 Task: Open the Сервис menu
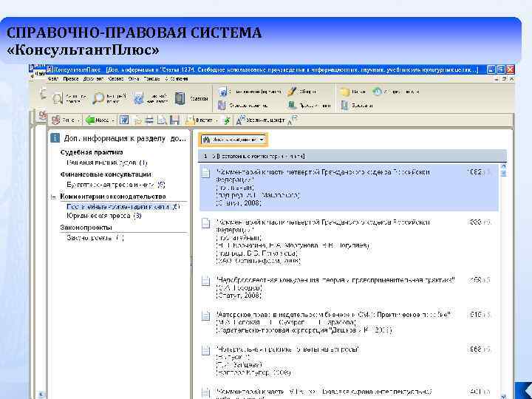116,79
